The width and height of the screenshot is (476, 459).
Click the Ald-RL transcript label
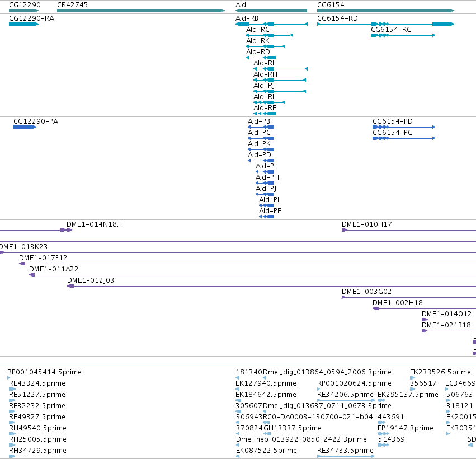tap(265, 63)
